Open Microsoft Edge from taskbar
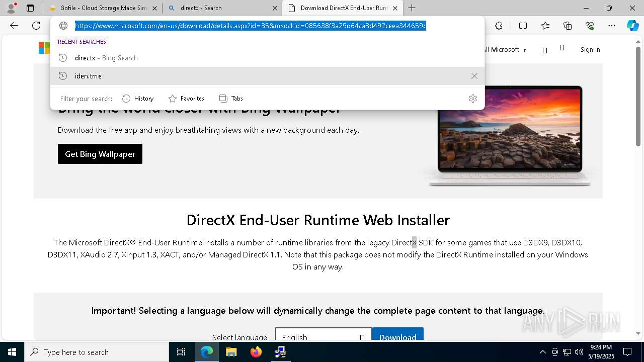 [x=207, y=352]
